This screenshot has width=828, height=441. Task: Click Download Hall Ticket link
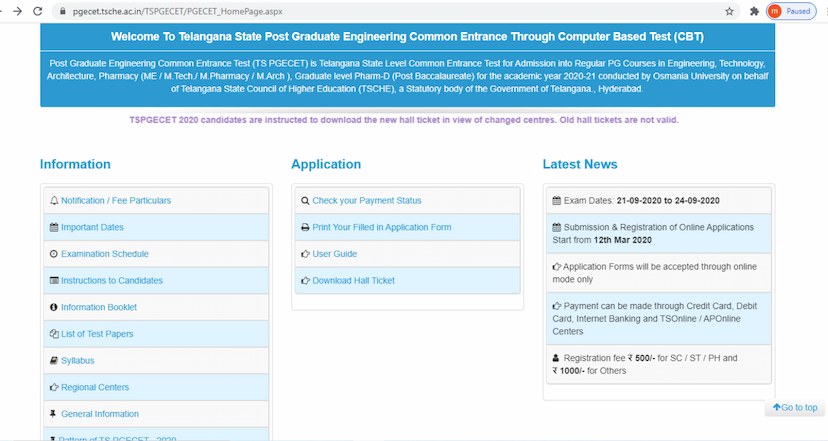[x=353, y=281]
